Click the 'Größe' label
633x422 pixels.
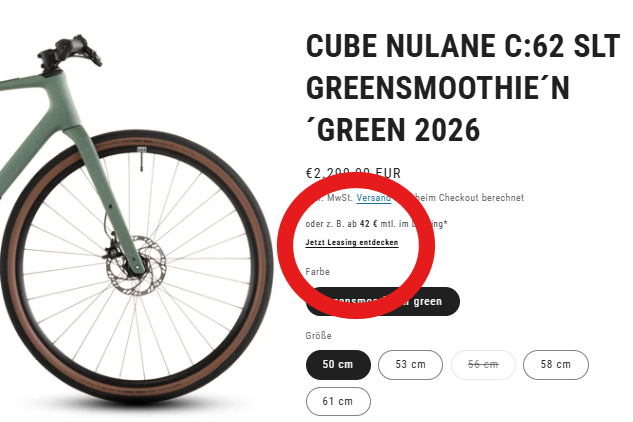click(x=318, y=336)
